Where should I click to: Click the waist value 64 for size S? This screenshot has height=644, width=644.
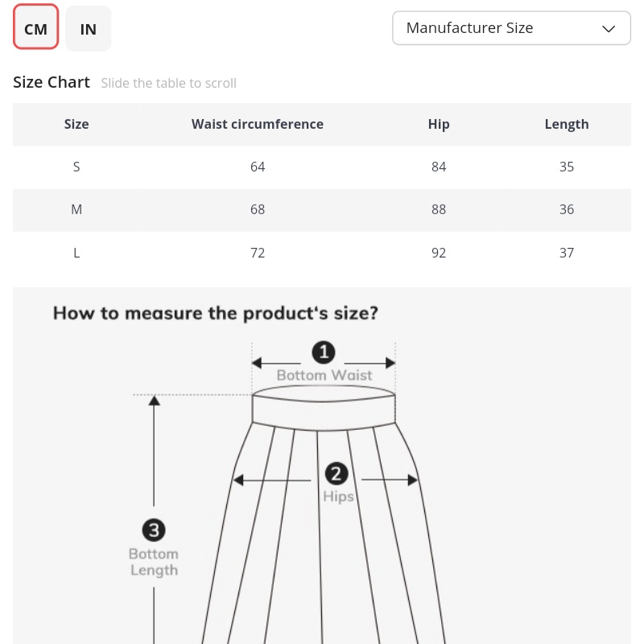pos(258,167)
